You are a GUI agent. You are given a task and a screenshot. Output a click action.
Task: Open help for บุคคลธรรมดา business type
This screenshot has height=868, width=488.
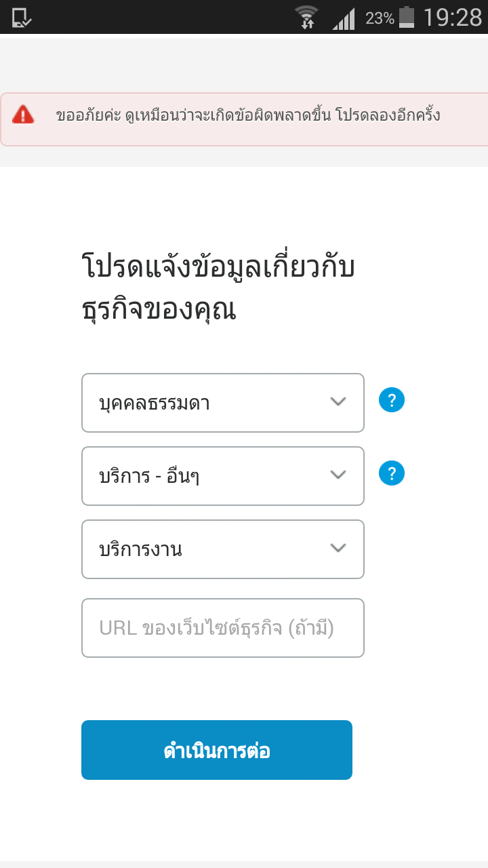392,400
